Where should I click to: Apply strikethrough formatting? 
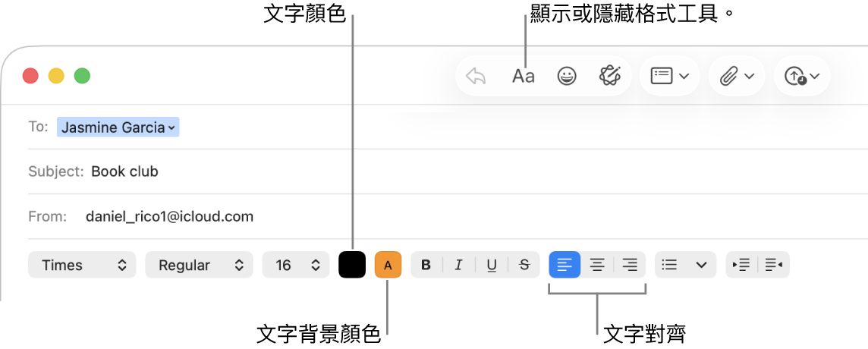click(x=524, y=265)
